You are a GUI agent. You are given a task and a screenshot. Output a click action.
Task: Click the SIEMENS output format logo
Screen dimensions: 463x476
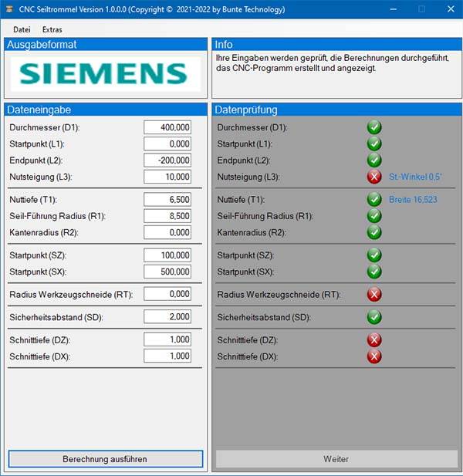(106, 73)
